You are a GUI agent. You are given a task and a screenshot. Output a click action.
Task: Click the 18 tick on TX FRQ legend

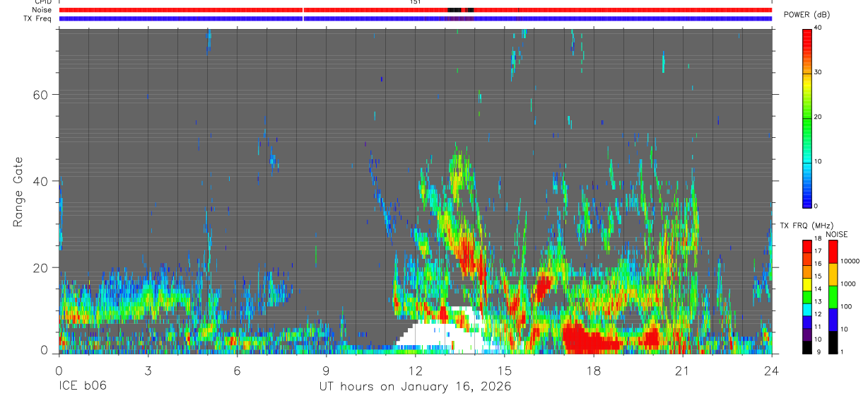(x=818, y=239)
